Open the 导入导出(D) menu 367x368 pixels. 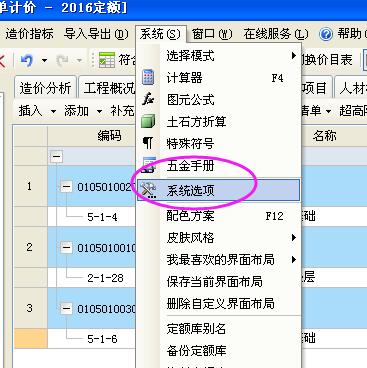(96, 34)
